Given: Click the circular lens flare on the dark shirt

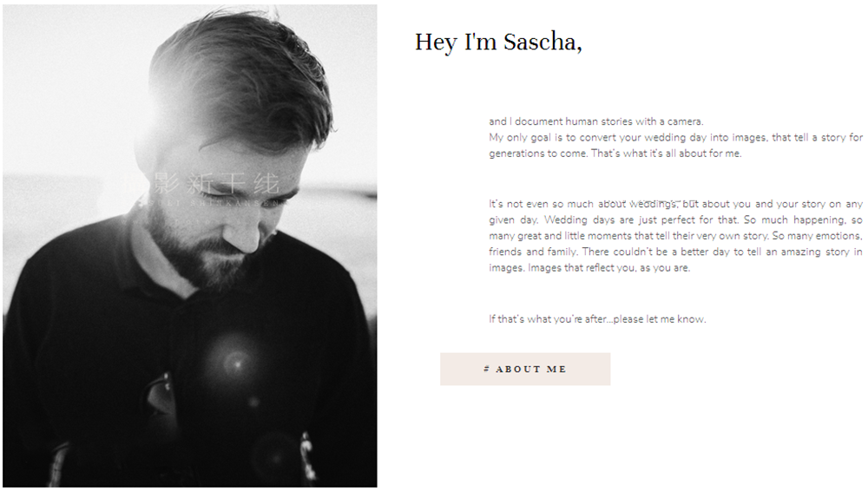Looking at the screenshot, I should tap(237, 363).
